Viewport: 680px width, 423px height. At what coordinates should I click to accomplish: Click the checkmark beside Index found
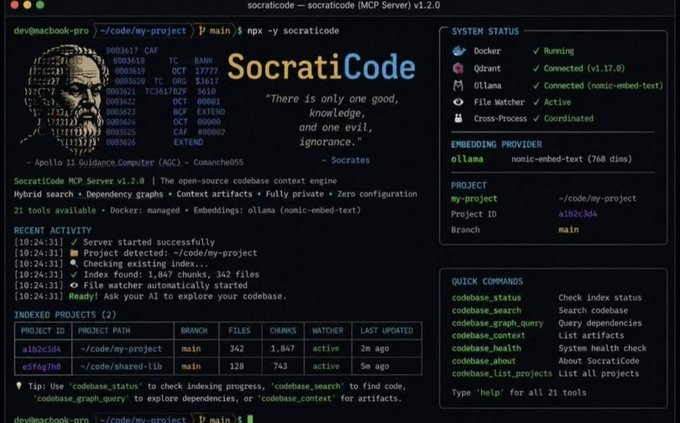tap(74, 274)
